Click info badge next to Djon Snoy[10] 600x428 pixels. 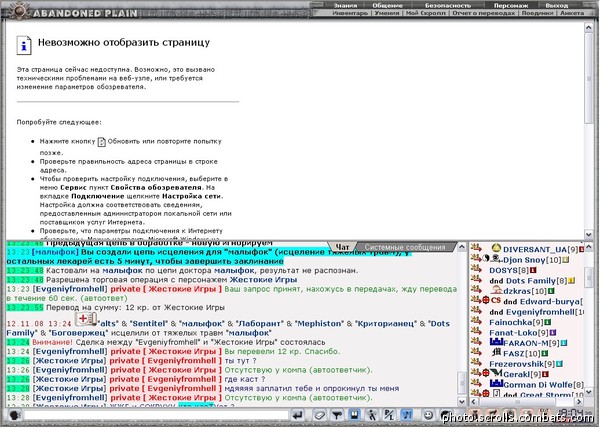[x=566, y=260]
